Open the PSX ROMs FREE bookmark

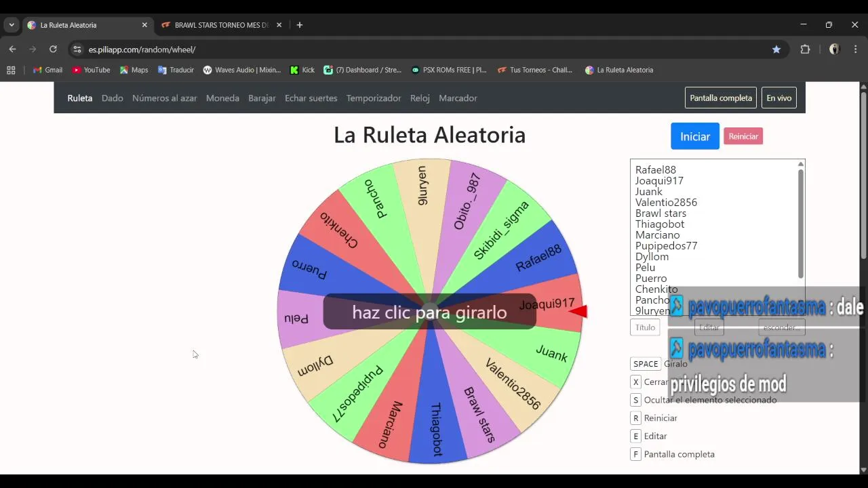(x=449, y=70)
